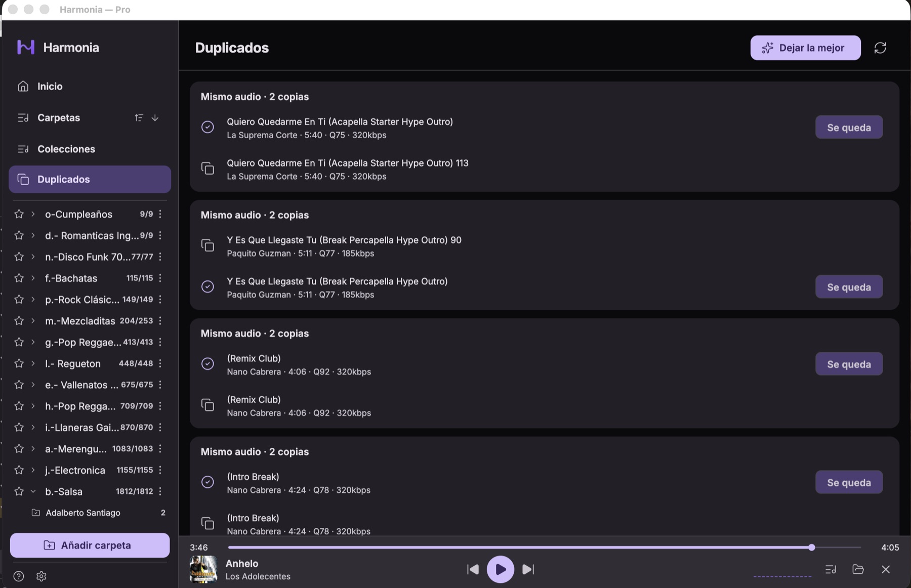Screen dimensions: 911x588
Task: Open the play queue icon
Action: coord(831,570)
